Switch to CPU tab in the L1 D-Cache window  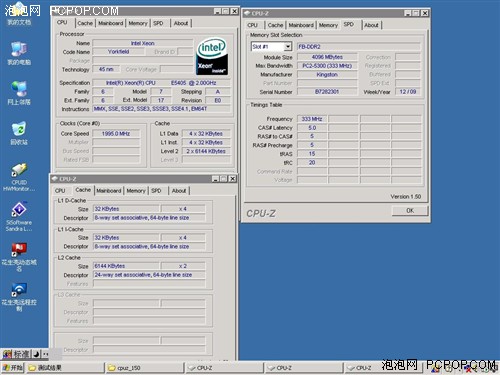pyautogui.click(x=60, y=191)
